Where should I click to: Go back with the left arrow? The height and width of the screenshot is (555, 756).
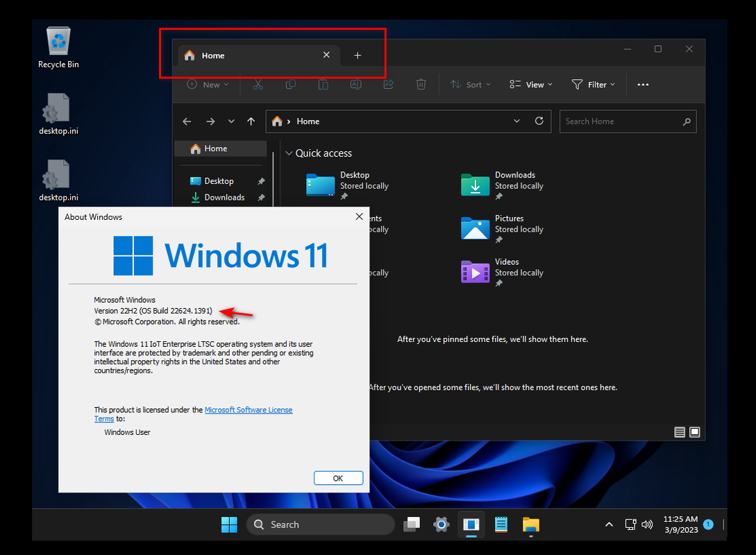point(187,121)
